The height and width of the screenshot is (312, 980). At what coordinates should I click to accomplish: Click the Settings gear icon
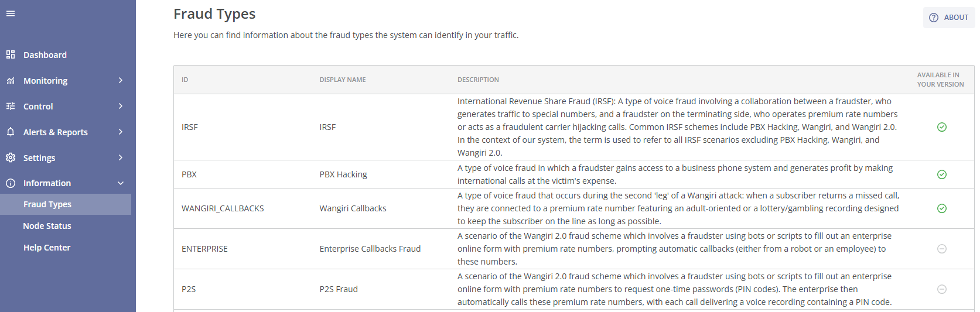click(x=11, y=157)
